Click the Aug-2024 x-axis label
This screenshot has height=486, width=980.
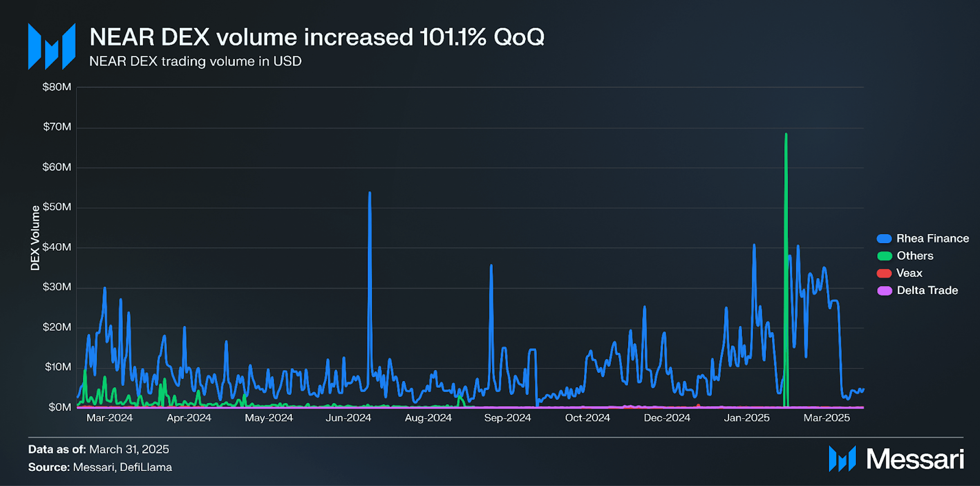pyautogui.click(x=428, y=418)
